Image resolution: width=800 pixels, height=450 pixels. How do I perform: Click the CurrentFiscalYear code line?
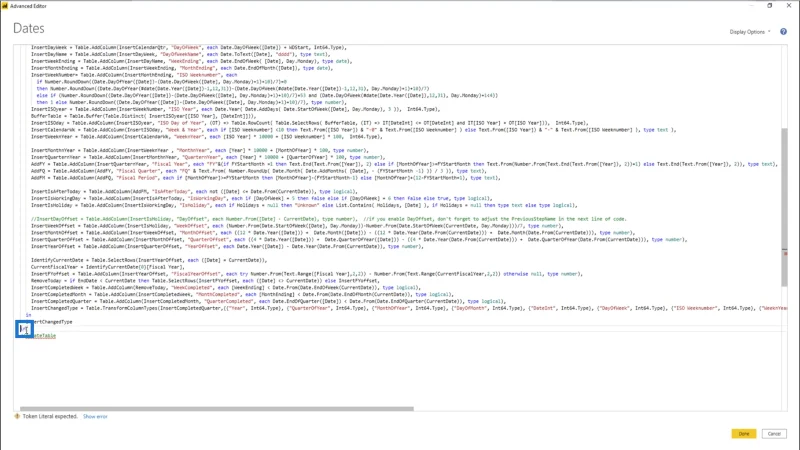pyautogui.click(x=108, y=267)
